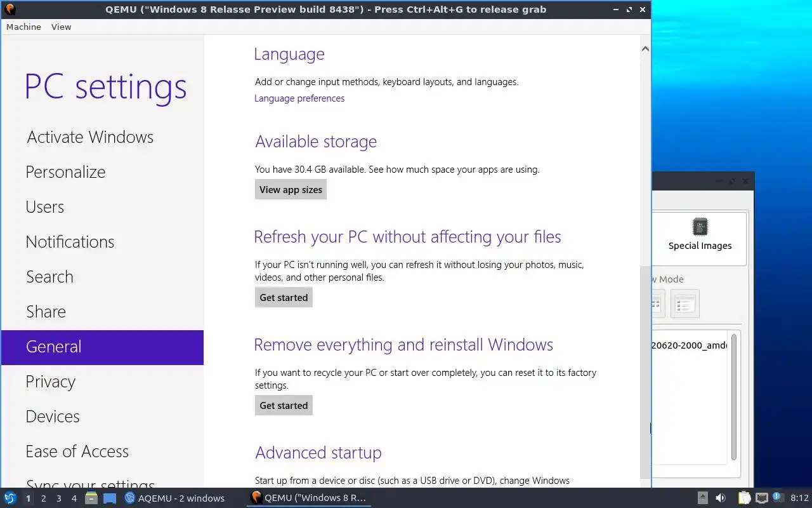Click the update notifier tray icon
This screenshot has width=812, height=508.
pyautogui.click(x=778, y=498)
